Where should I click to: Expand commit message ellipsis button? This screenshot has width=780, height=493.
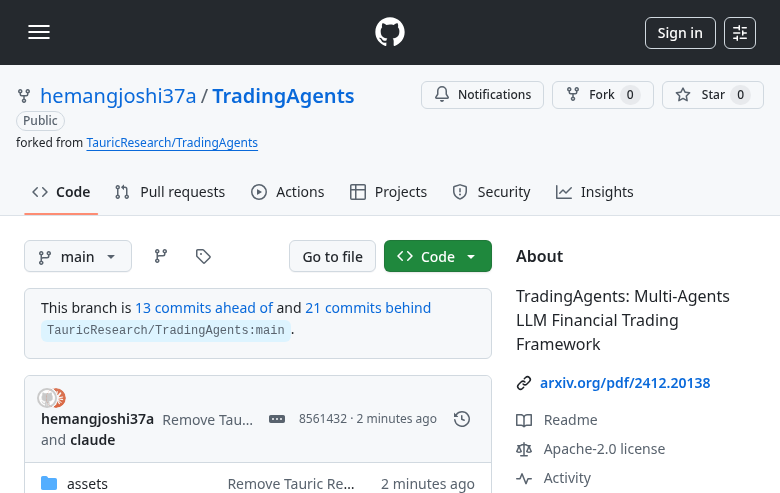(277, 419)
